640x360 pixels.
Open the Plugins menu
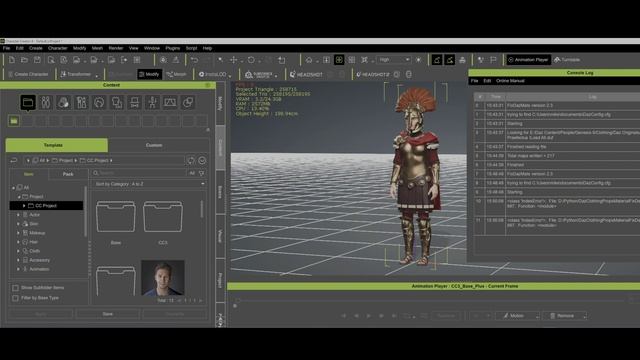pyautogui.click(x=173, y=48)
